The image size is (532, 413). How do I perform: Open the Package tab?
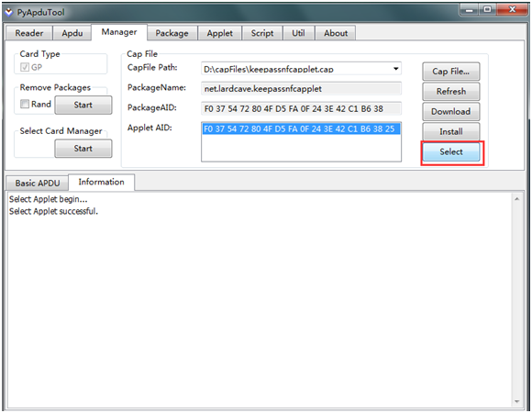coord(172,33)
